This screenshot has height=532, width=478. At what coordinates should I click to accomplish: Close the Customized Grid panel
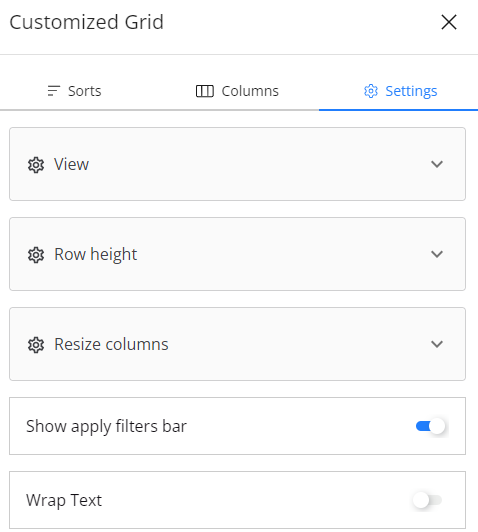(x=449, y=22)
